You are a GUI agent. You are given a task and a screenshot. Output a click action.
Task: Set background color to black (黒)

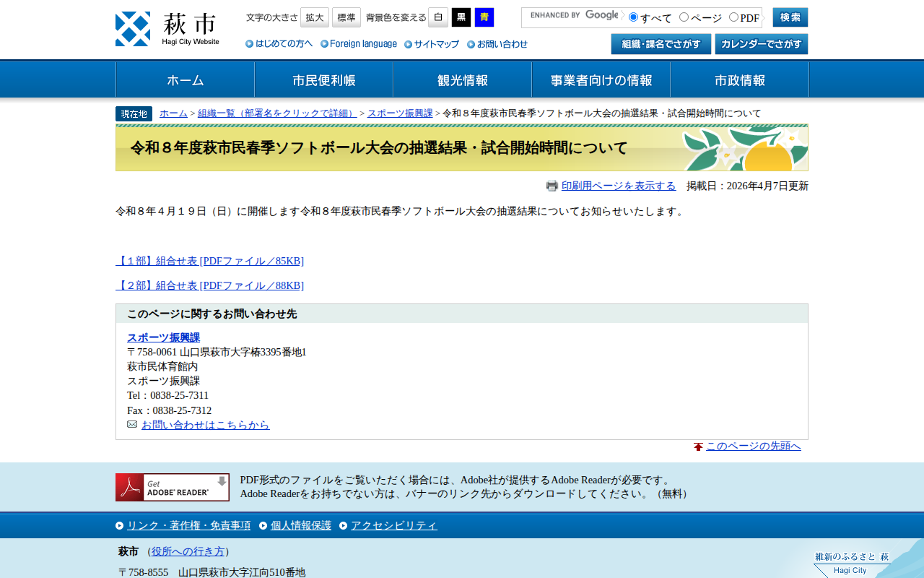click(461, 17)
